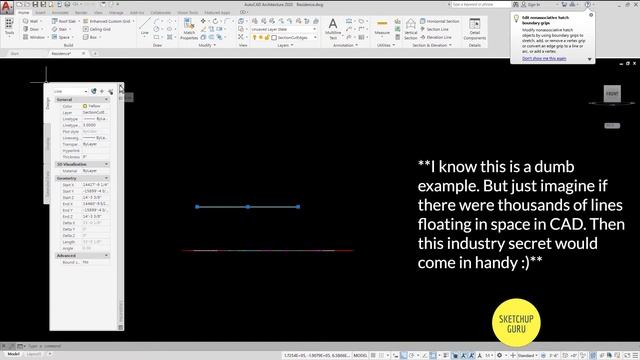This screenshot has height=360, width=640.
Task: Click the new drawing tab plus button
Action: pyautogui.click(x=95, y=53)
